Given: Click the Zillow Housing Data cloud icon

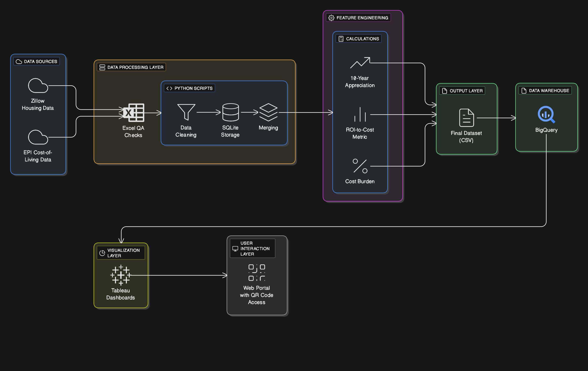Looking at the screenshot, I should [38, 85].
